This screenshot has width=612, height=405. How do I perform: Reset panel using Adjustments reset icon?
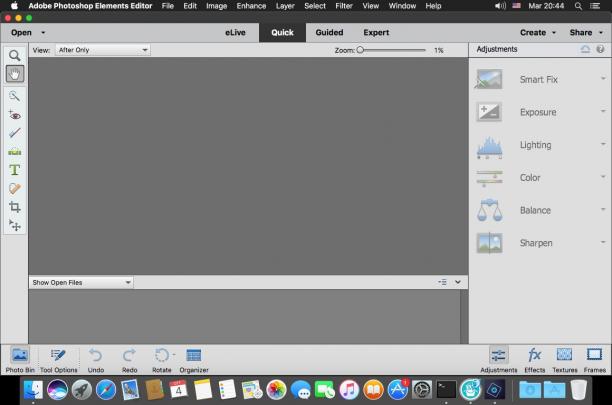(585, 49)
